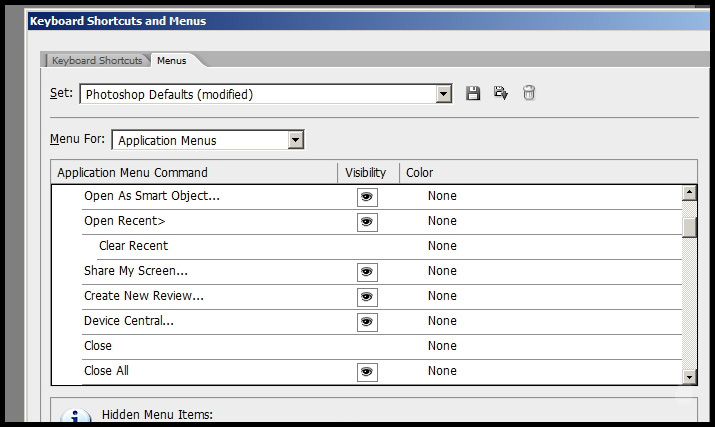Viewport: 715px width, 427px height.
Task: Select the Close menu command row
Action: click(x=98, y=346)
